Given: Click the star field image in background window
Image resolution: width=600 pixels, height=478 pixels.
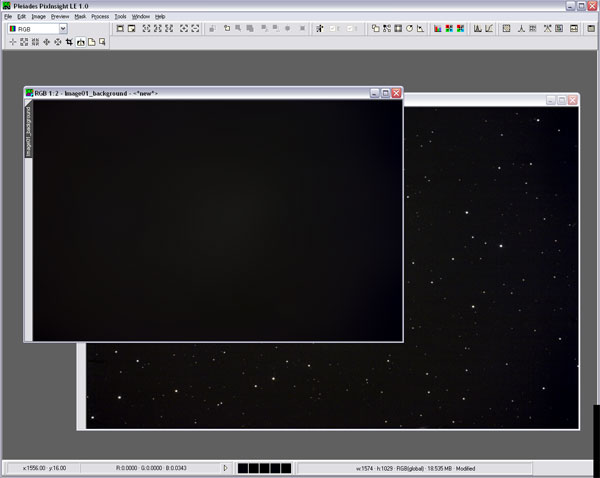Looking at the screenshot, I should pyautogui.click(x=490, y=268).
